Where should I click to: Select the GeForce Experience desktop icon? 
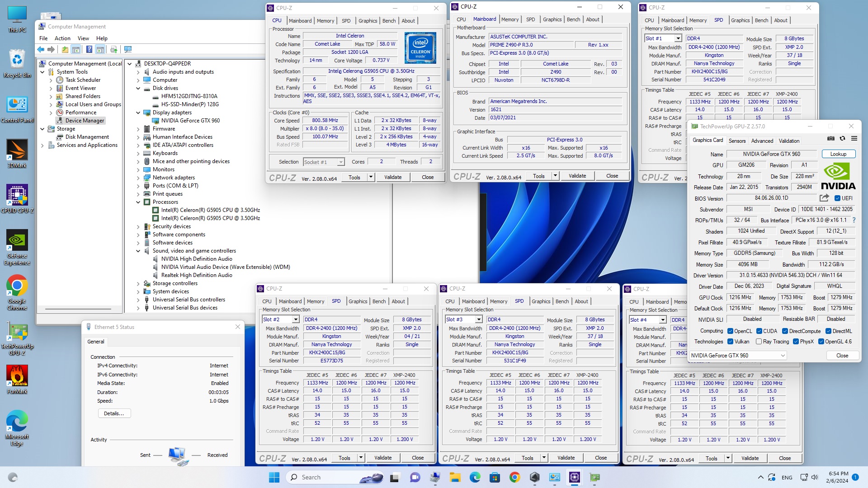(17, 247)
